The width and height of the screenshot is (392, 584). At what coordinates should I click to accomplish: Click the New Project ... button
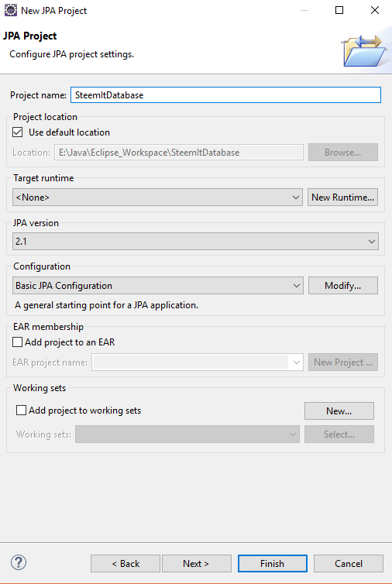[343, 362]
